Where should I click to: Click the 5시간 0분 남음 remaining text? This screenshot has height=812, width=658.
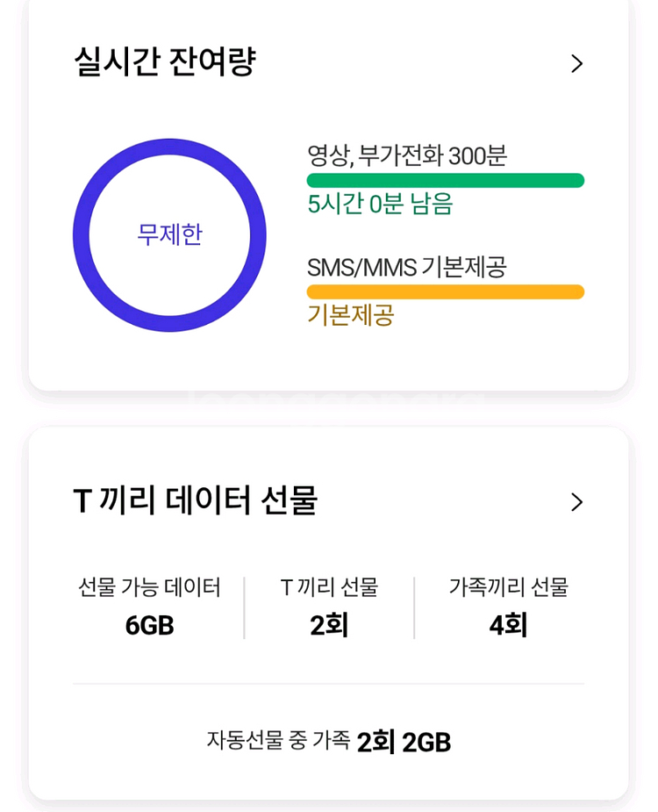(x=380, y=204)
